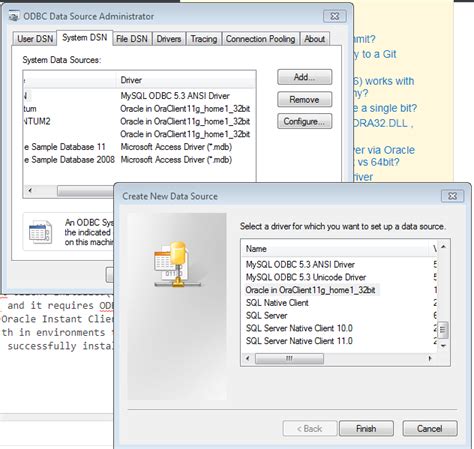Screen dimensions: 474x449
Task: Close the ODBC Data Source Administrator window
Action: coord(335,16)
